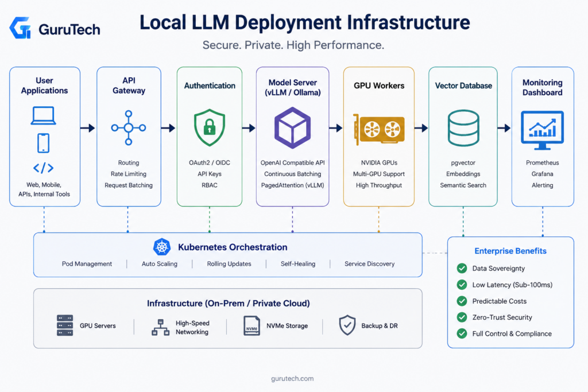Click the mobile phone icon under User Applications

pyautogui.click(x=44, y=143)
